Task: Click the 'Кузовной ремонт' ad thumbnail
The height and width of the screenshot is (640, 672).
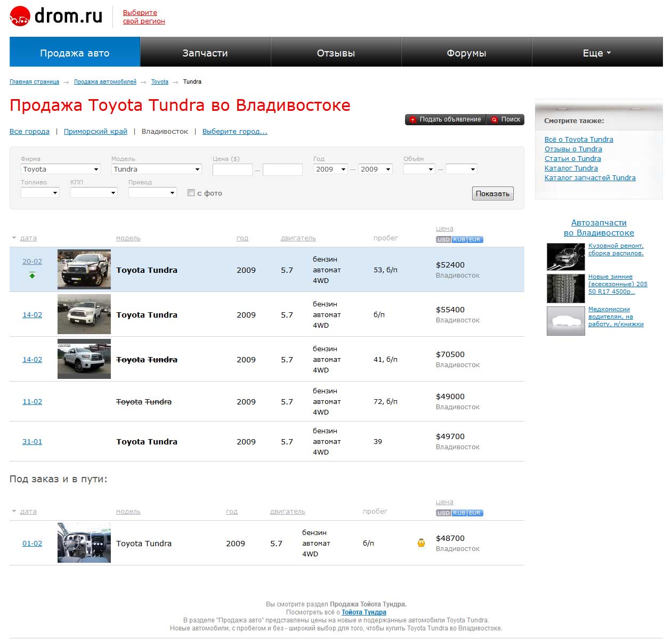Action: pos(566,257)
